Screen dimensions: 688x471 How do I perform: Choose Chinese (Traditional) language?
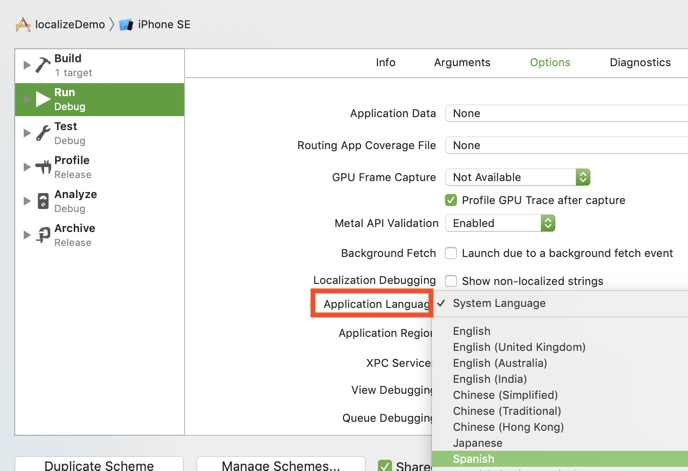[x=560, y=411]
